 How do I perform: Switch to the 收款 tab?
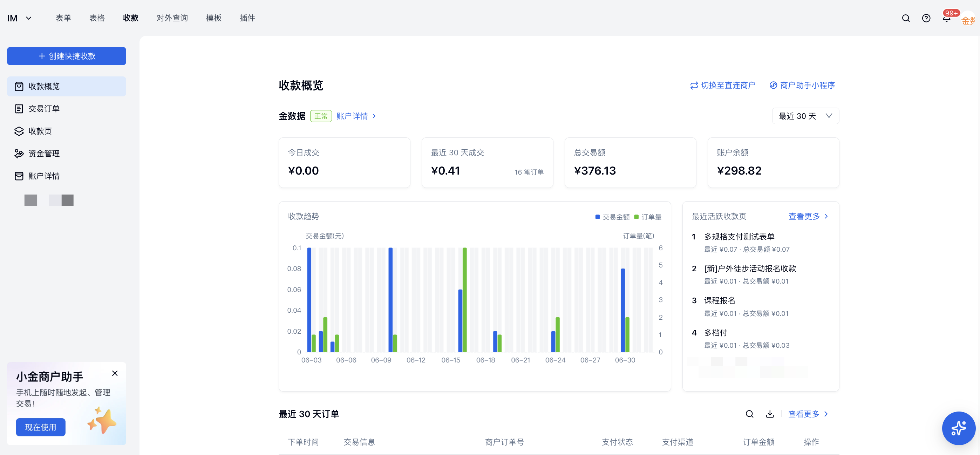tap(130, 18)
